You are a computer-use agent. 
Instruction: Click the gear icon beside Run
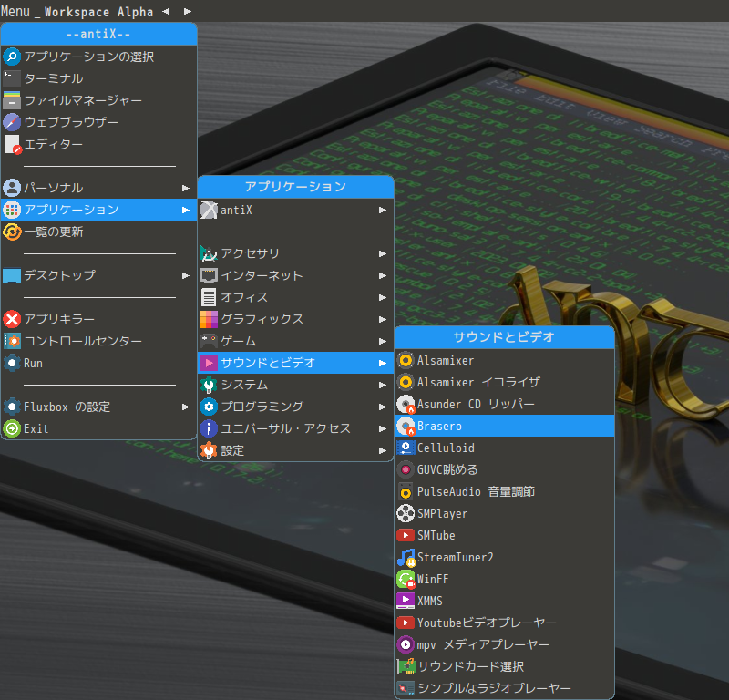(x=12, y=363)
